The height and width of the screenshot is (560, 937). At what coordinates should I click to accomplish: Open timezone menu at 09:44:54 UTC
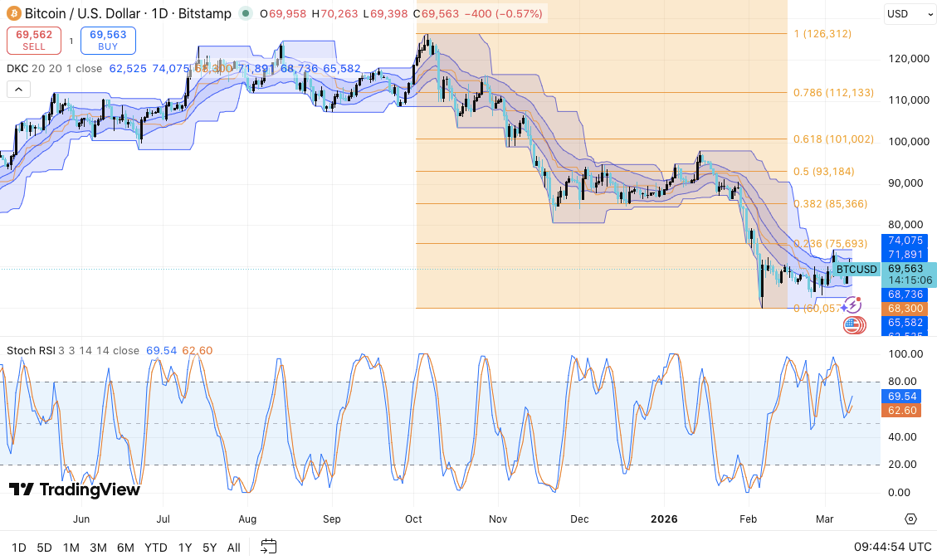[x=892, y=547]
